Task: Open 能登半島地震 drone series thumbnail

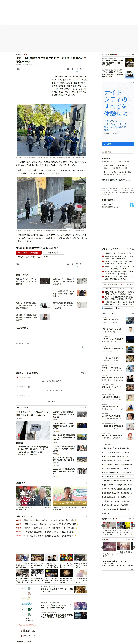Action: (x=130, y=62)
